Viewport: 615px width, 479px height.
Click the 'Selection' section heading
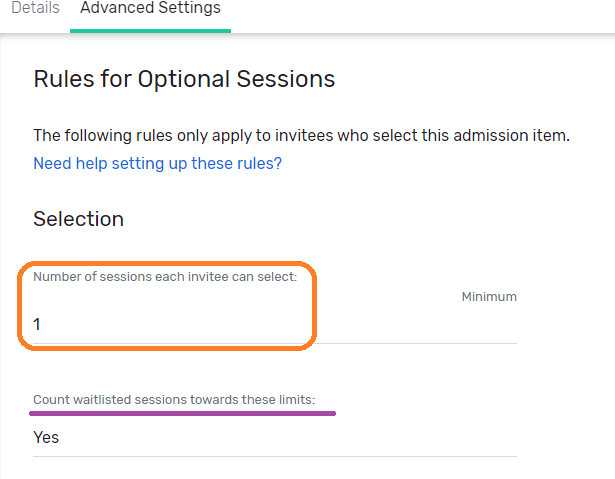[78, 219]
